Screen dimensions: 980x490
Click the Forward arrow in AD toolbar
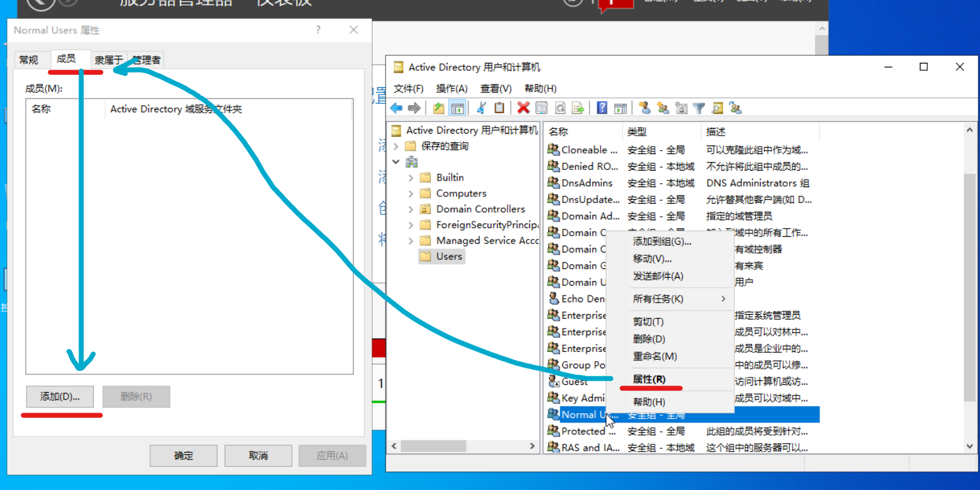point(414,108)
